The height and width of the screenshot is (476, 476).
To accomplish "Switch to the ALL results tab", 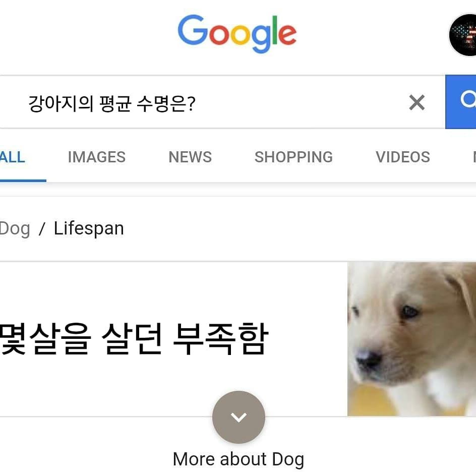I will (12, 157).
